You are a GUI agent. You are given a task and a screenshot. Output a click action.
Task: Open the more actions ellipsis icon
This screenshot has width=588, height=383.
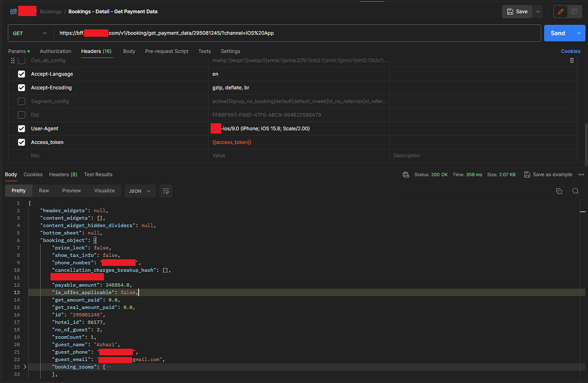coord(581,174)
